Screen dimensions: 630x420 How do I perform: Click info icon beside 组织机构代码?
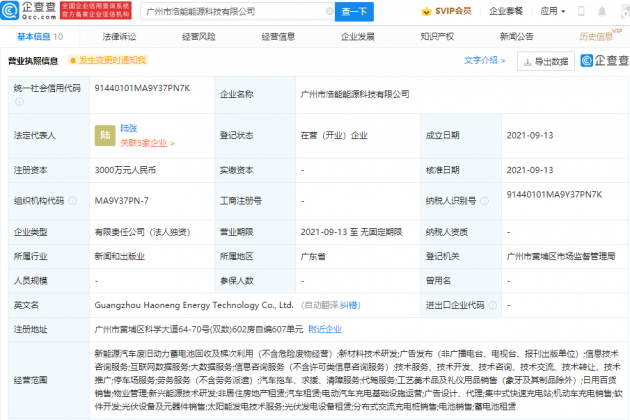72,201
